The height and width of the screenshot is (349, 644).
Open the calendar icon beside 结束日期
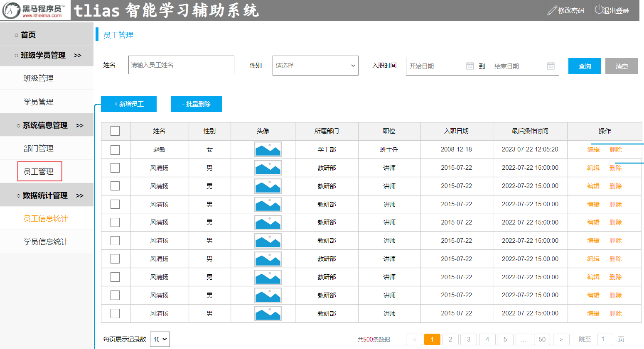pyautogui.click(x=551, y=66)
